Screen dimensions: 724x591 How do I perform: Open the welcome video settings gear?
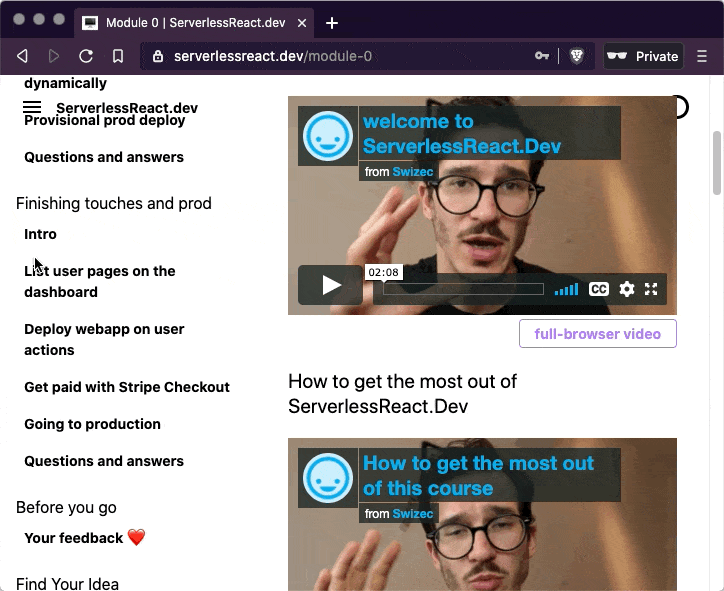(627, 289)
